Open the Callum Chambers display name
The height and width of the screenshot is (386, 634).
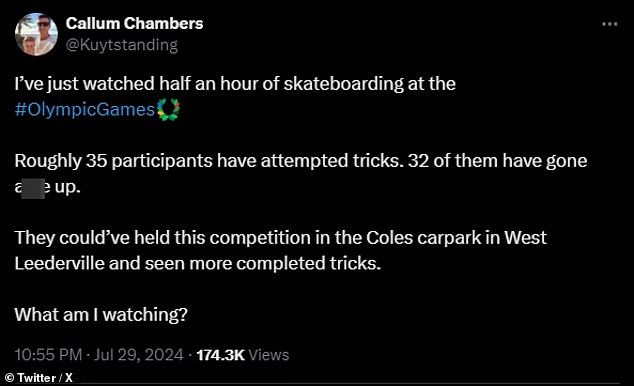click(x=134, y=23)
